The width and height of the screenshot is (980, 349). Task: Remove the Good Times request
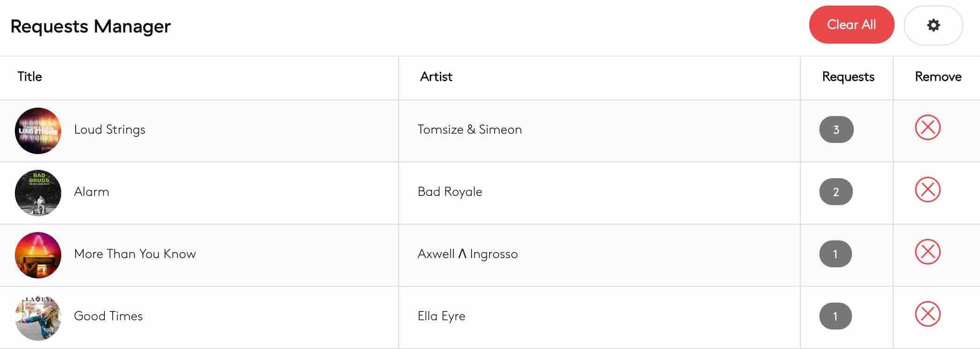pyautogui.click(x=928, y=314)
